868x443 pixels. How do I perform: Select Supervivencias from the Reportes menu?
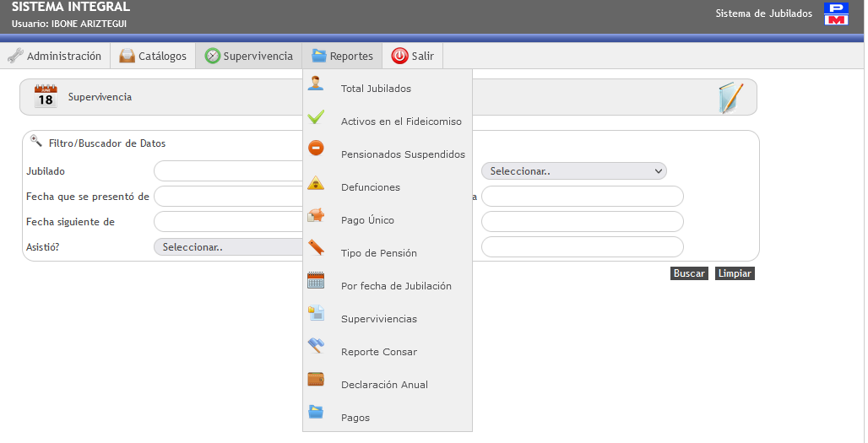(378, 319)
